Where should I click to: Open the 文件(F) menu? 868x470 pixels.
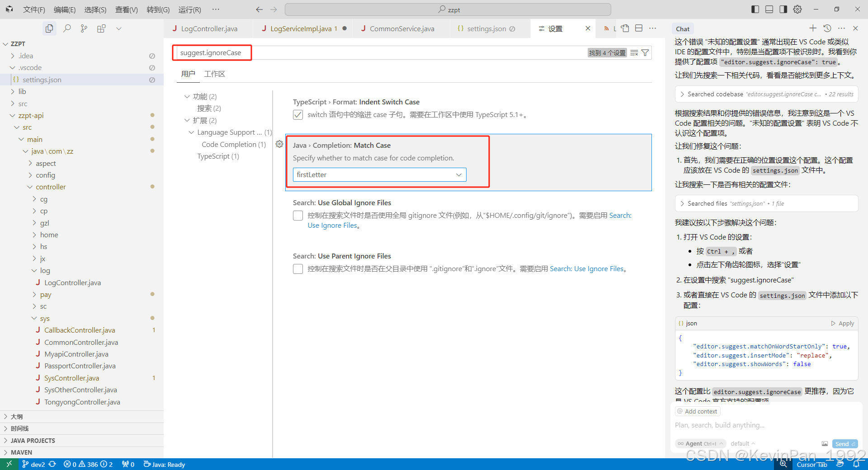coord(34,9)
